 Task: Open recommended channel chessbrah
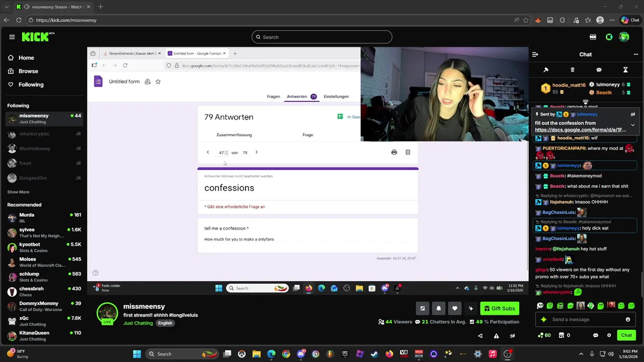44,292
